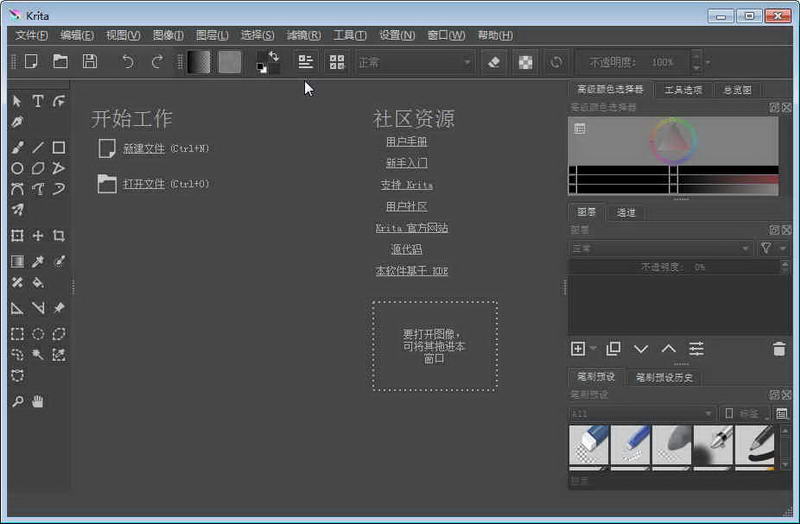Select the Contiguous Selection magic wand tool

38,355
